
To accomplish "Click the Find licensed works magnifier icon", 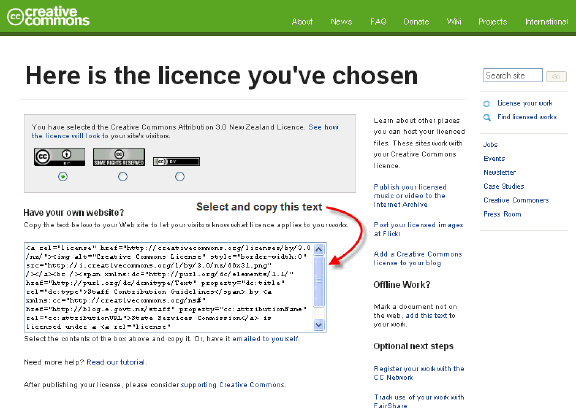I will click(487, 117).
